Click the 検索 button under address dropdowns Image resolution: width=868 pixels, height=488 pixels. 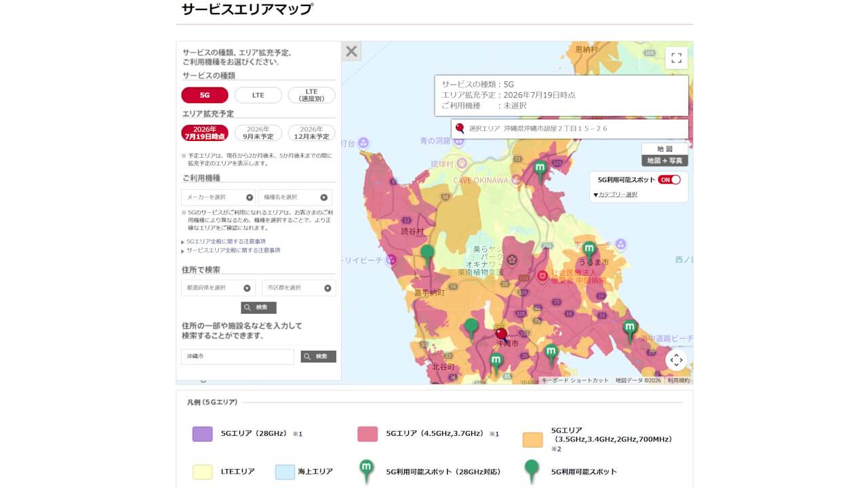pyautogui.click(x=258, y=307)
